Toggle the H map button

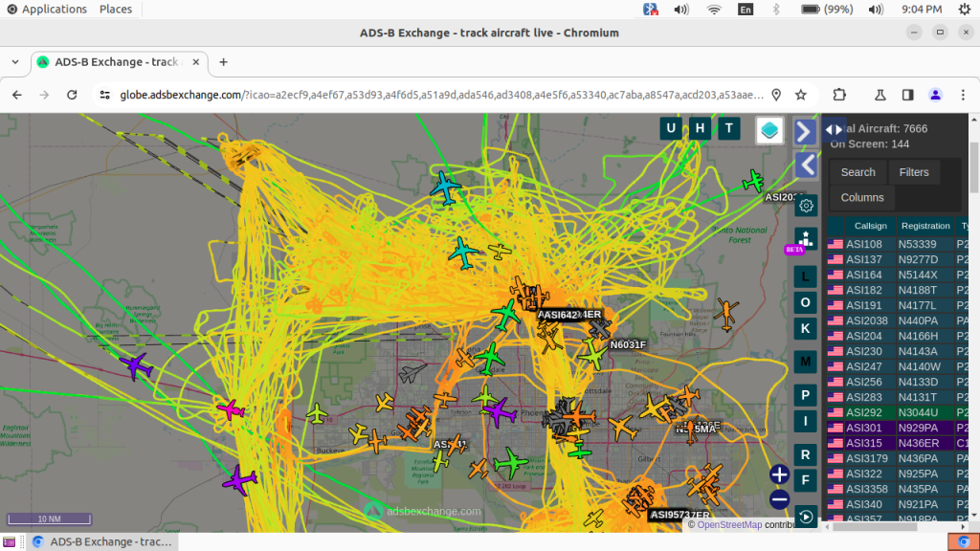[x=700, y=129]
